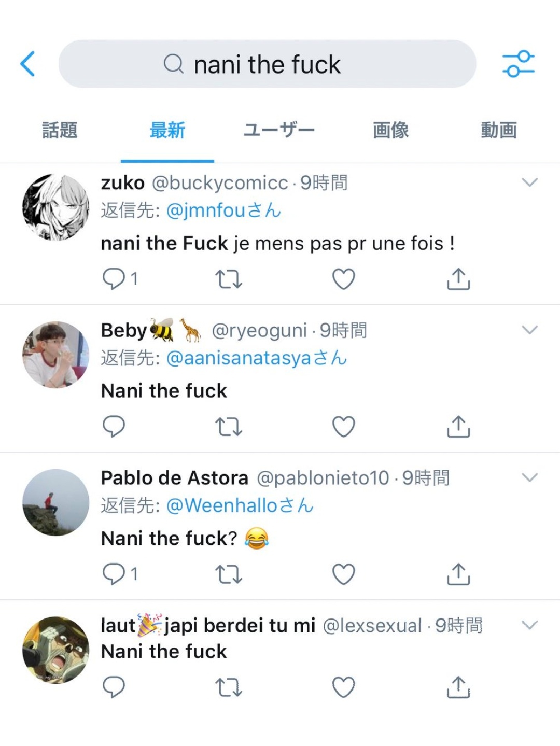Tap the search field "nani the fuck"
Screen dimensions: 560x746
coord(267,64)
